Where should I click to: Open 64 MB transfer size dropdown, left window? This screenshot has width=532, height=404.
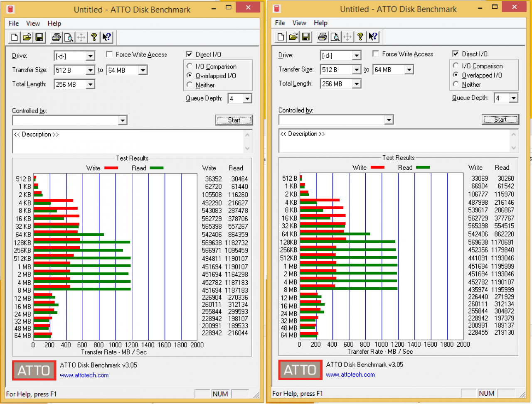[x=143, y=70]
